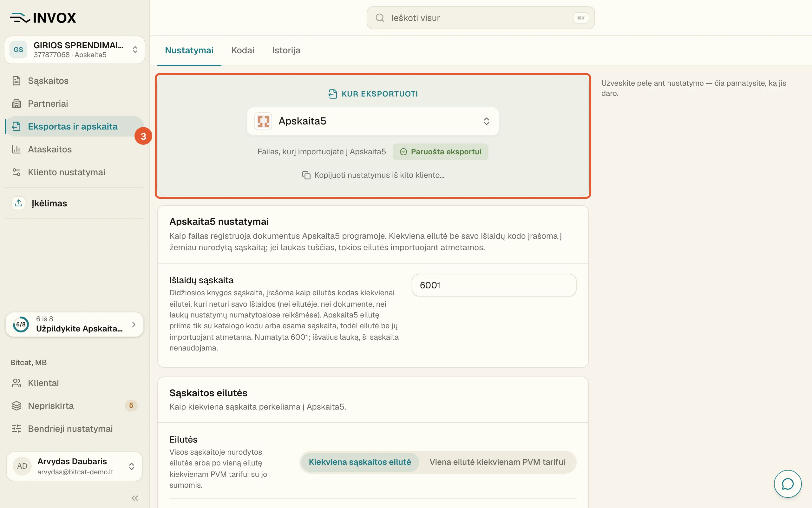This screenshot has height=508, width=812.
Task: Click the 6/8 progress ring
Action: (x=21, y=324)
